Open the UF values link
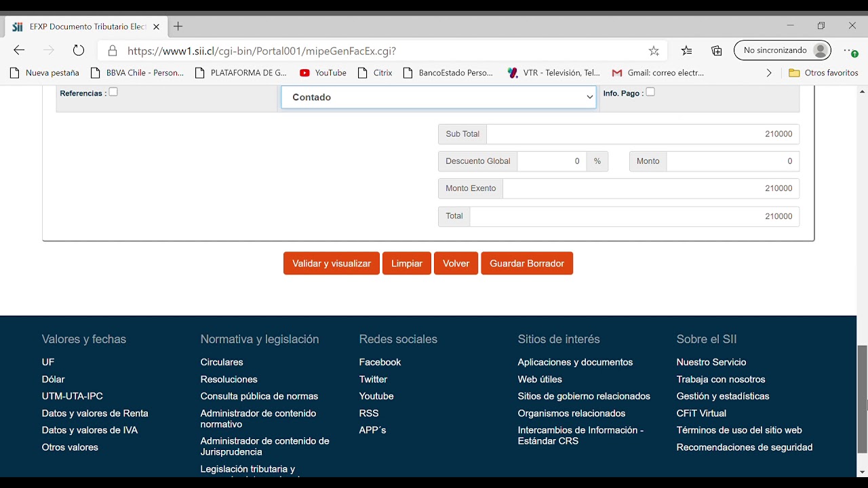 click(48, 363)
